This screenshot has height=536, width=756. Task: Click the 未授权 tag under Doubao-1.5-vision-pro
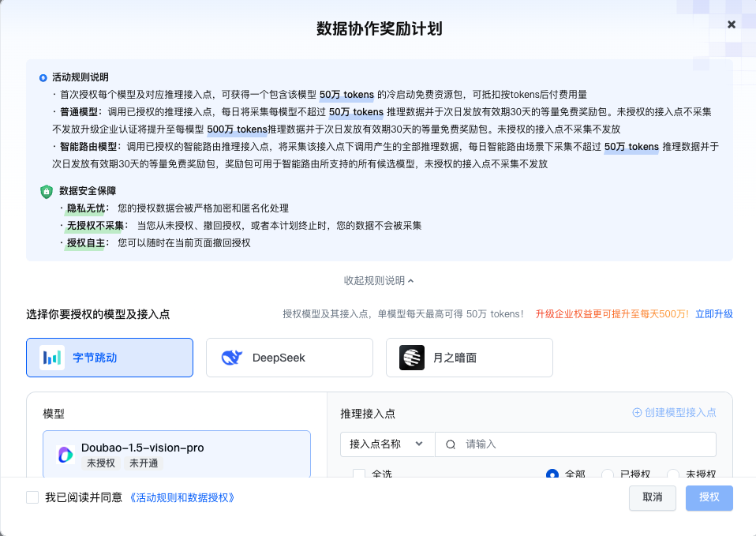click(101, 463)
